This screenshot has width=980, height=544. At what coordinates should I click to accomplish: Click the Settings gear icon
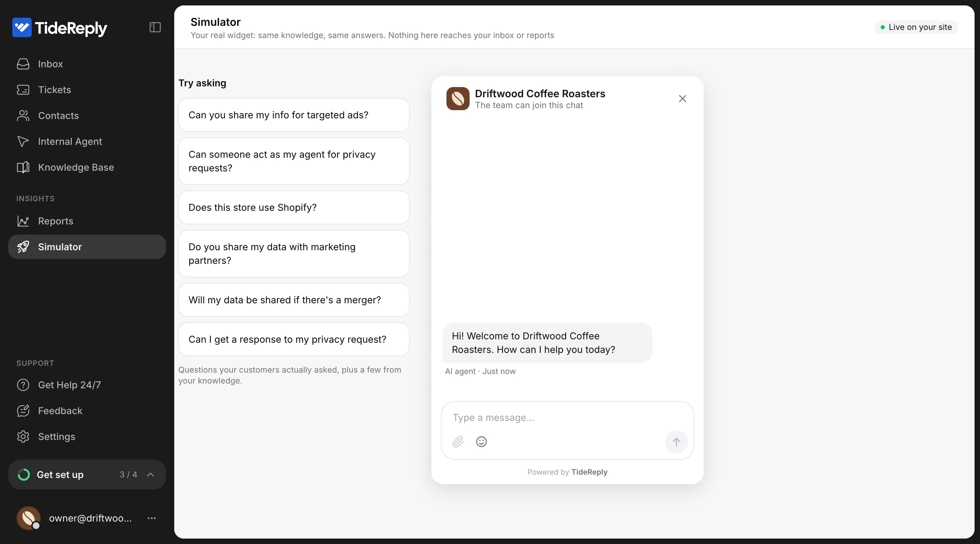tap(23, 437)
